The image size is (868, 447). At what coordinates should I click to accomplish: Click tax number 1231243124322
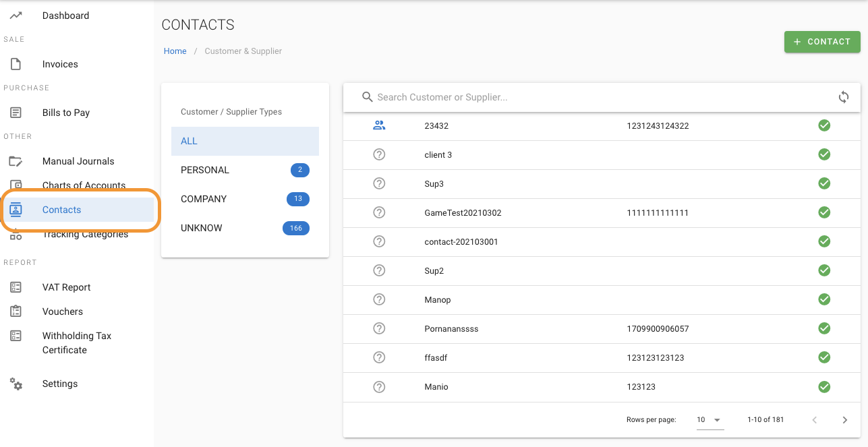(658, 125)
